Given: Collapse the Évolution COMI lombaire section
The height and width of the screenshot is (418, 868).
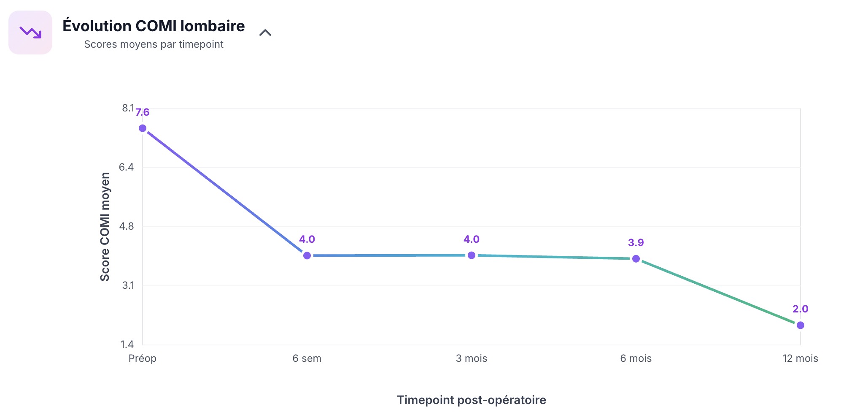Looking at the screenshot, I should click(265, 33).
